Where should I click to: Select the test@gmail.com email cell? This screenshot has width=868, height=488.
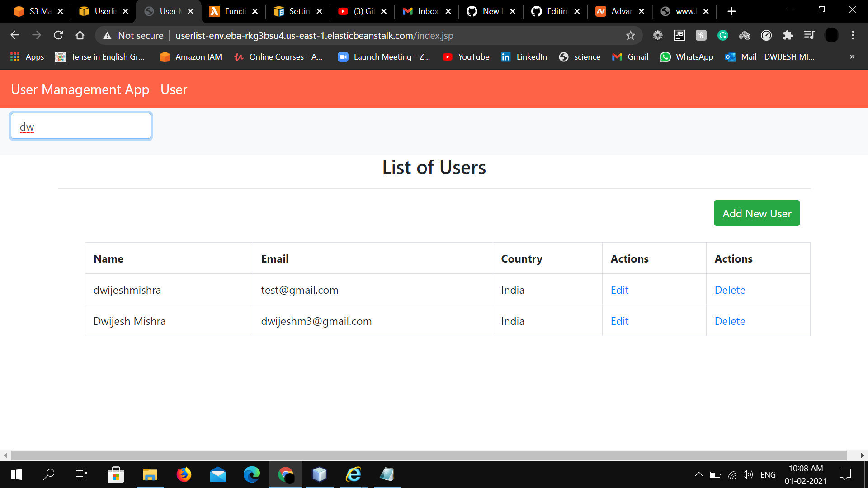tap(373, 290)
